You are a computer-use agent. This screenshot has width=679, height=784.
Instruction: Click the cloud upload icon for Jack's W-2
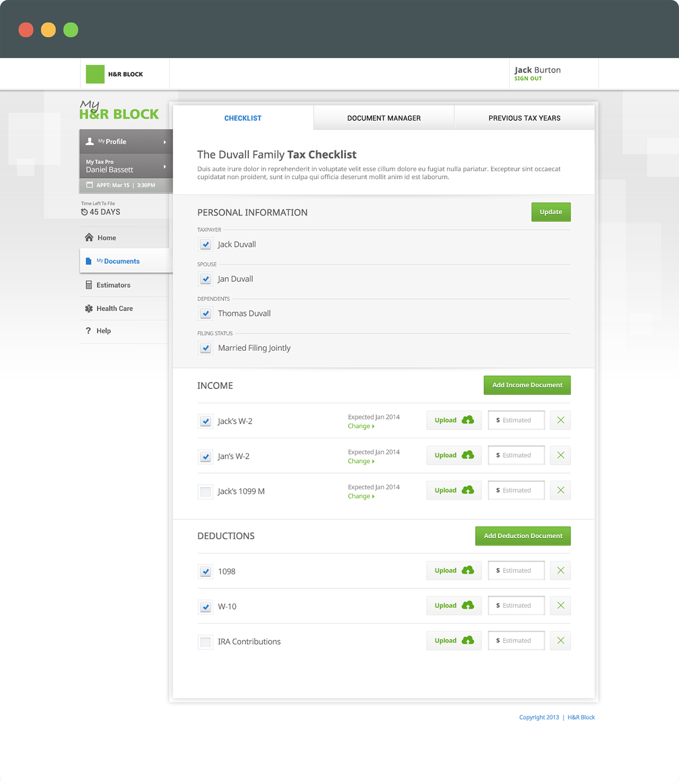[x=468, y=420]
